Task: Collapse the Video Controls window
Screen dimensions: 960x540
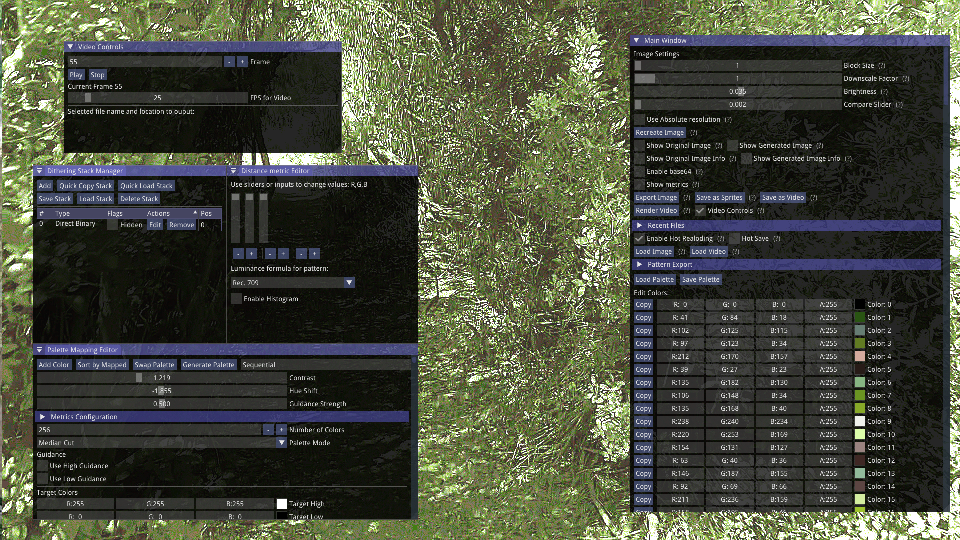Action: (70, 47)
